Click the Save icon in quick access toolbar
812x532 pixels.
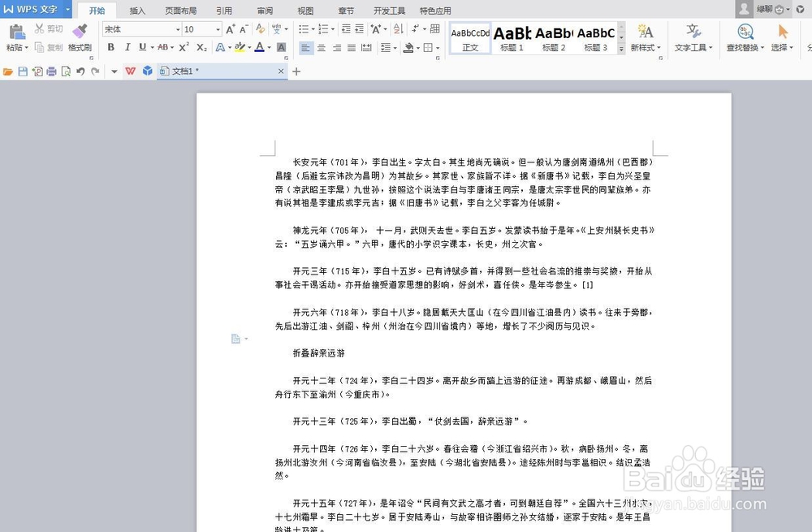tap(22, 71)
